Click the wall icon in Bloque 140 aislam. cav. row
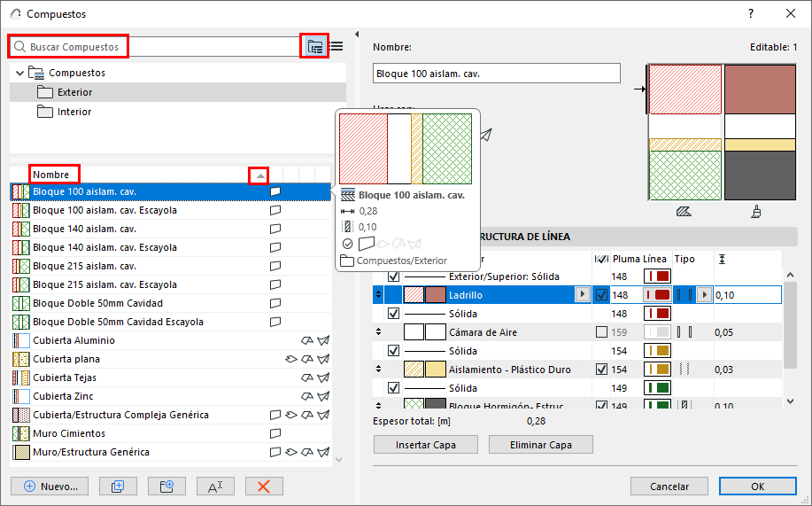 [x=275, y=229]
